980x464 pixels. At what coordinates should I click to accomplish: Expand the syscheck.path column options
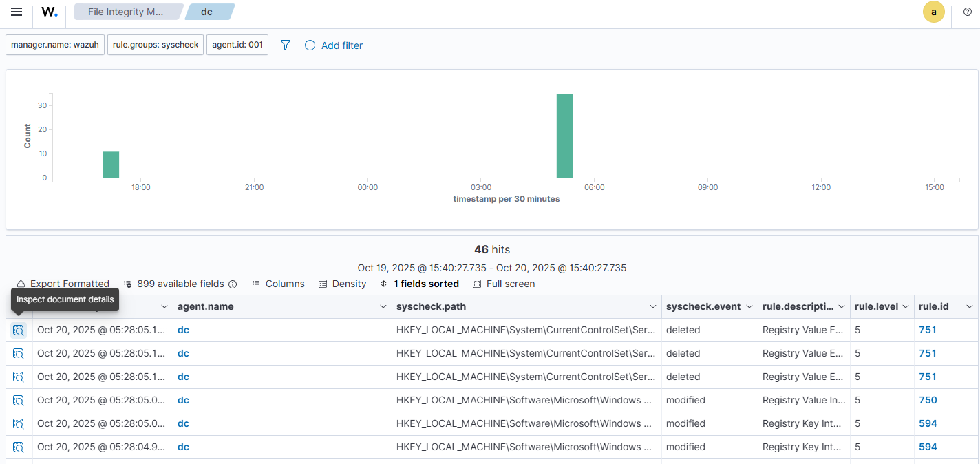[x=652, y=307]
